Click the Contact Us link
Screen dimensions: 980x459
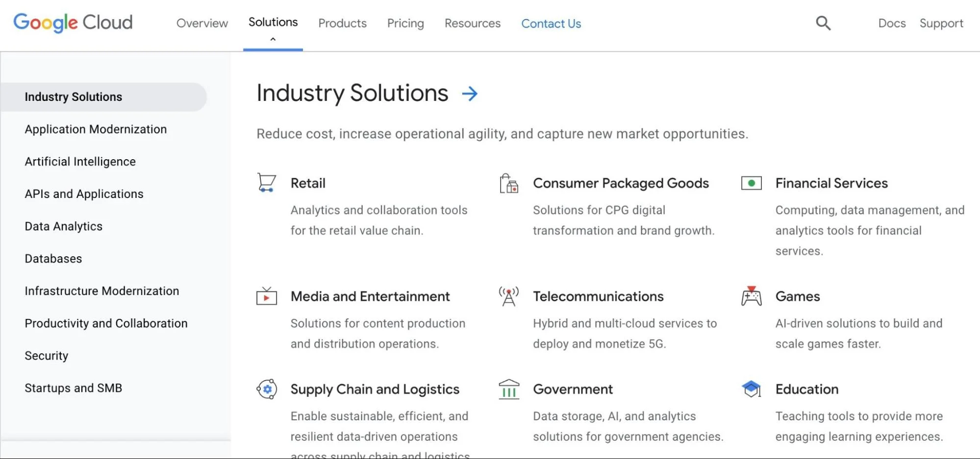pyautogui.click(x=551, y=24)
